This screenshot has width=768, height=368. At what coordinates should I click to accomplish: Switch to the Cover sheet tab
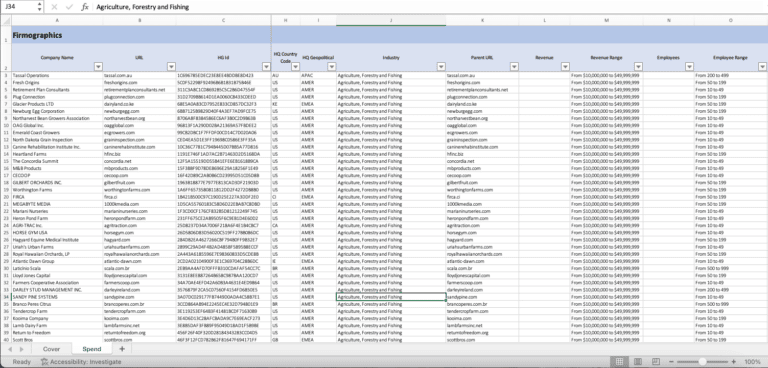click(51, 349)
